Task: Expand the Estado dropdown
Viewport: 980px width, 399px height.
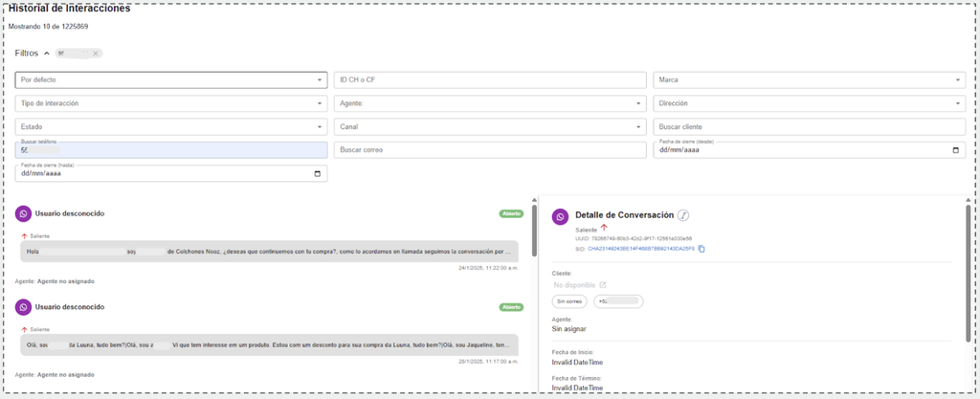Action: click(x=171, y=126)
